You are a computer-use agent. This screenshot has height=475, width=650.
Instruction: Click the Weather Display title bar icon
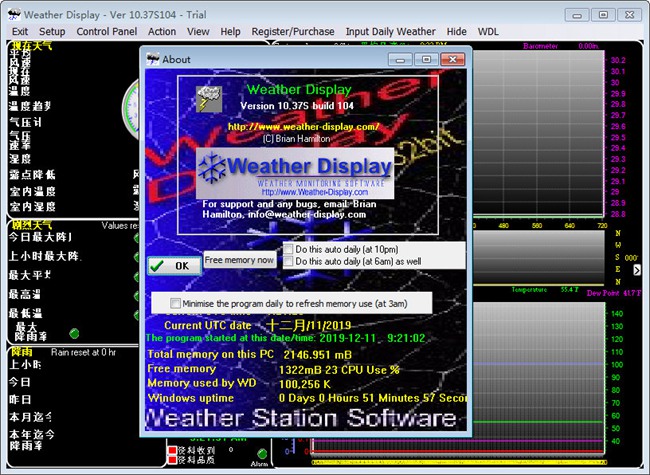tap(14, 14)
